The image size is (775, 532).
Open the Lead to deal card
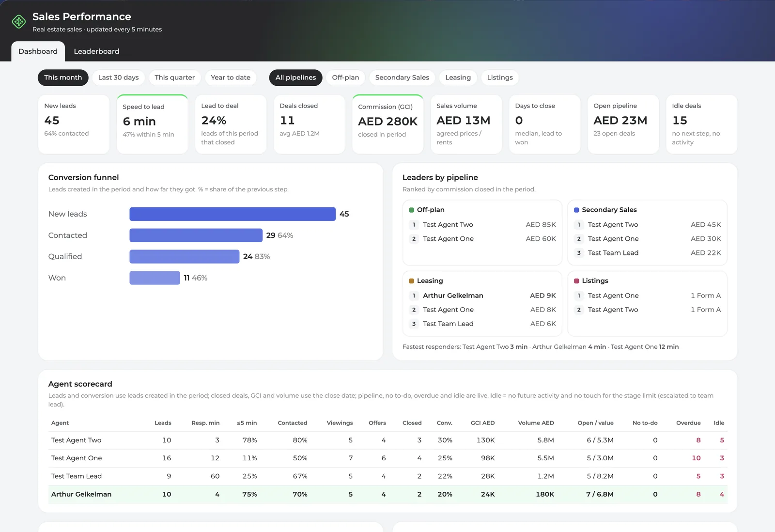[x=231, y=124]
